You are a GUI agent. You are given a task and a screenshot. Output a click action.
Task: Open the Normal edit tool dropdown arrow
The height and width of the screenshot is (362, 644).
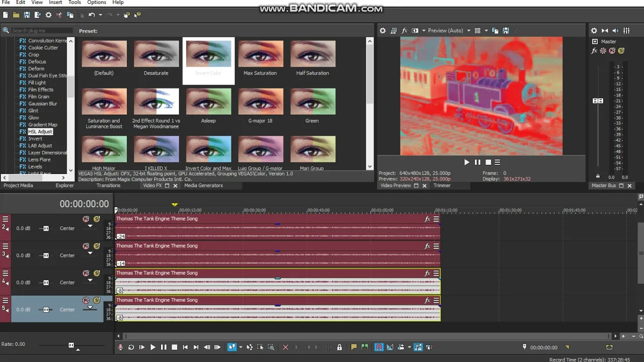(x=240, y=347)
